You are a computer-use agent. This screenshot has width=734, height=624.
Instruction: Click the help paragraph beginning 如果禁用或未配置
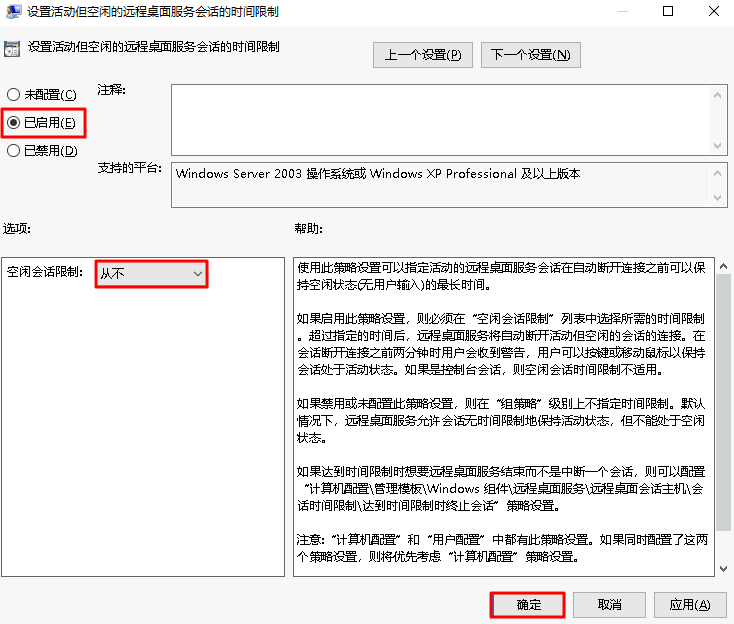point(501,420)
